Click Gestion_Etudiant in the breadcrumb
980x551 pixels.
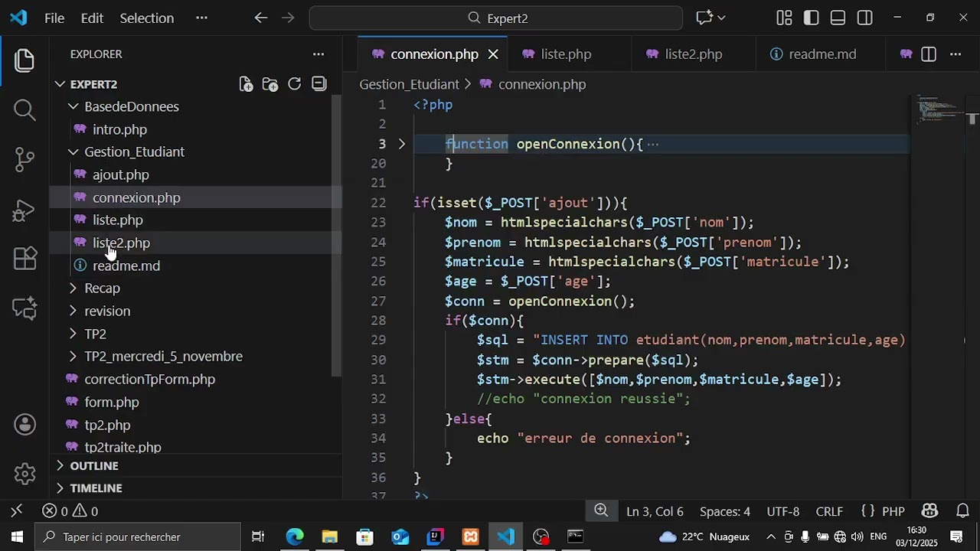pos(409,84)
